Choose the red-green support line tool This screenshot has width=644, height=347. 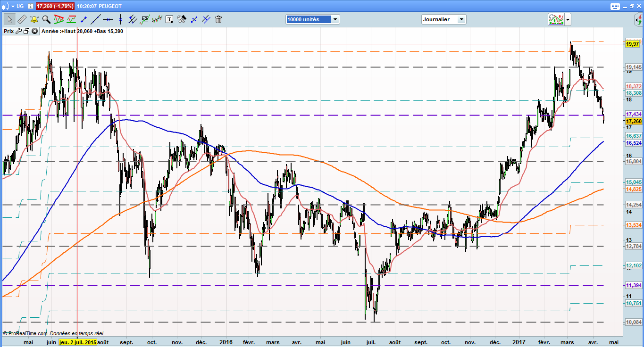tap(71, 19)
